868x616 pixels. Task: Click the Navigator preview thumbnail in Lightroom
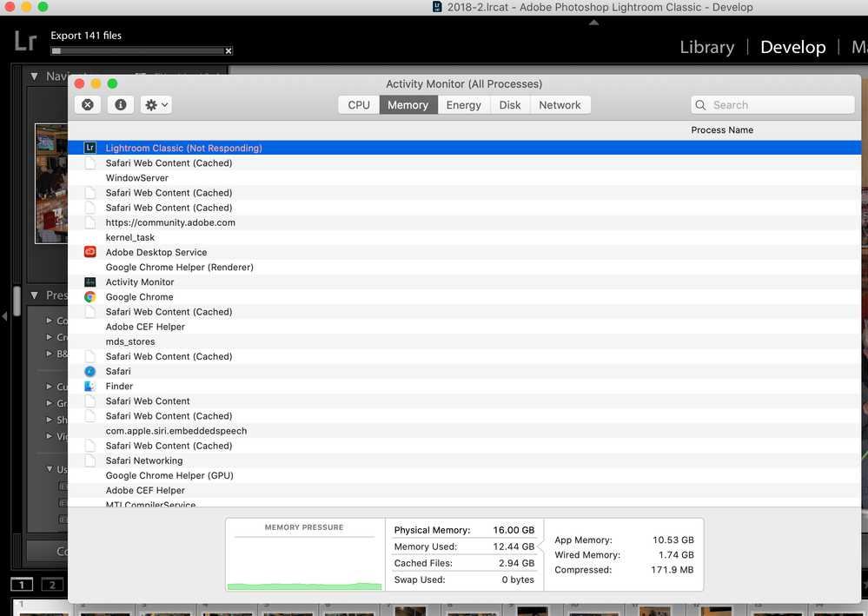click(51, 183)
